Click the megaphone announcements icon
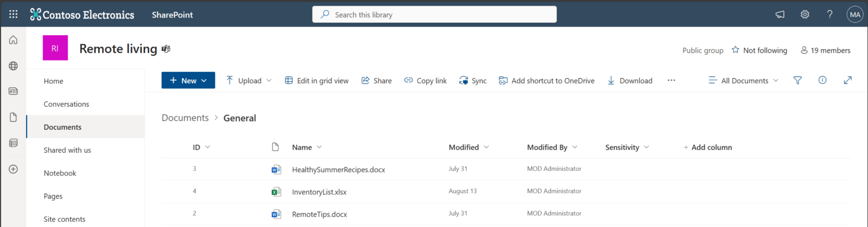This screenshot has width=868, height=227. click(x=780, y=14)
